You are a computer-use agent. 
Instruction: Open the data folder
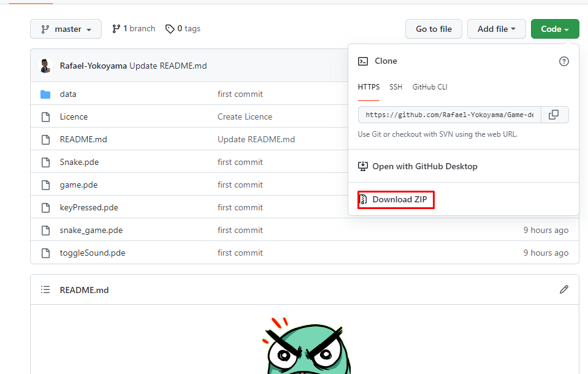(x=68, y=94)
